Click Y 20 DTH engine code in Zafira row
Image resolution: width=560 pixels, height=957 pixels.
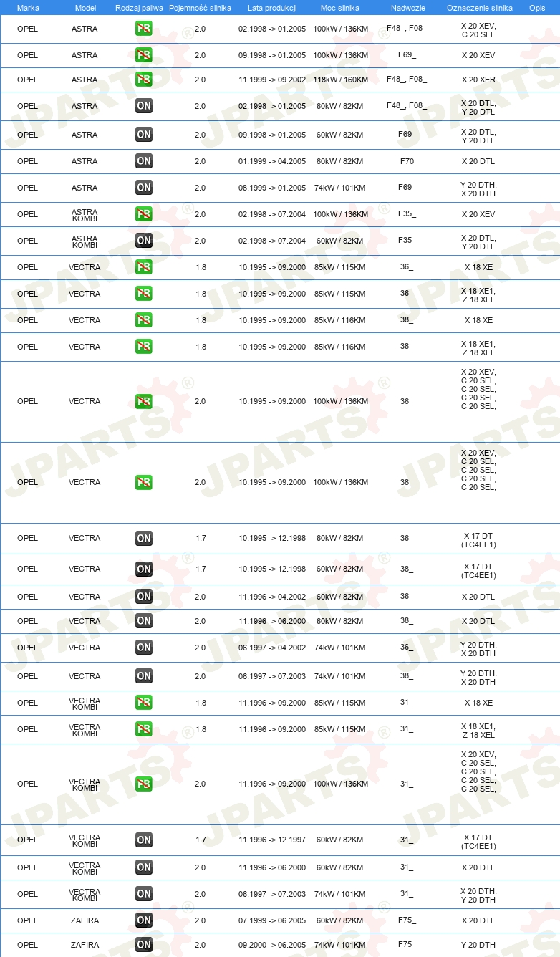pyautogui.click(x=478, y=945)
